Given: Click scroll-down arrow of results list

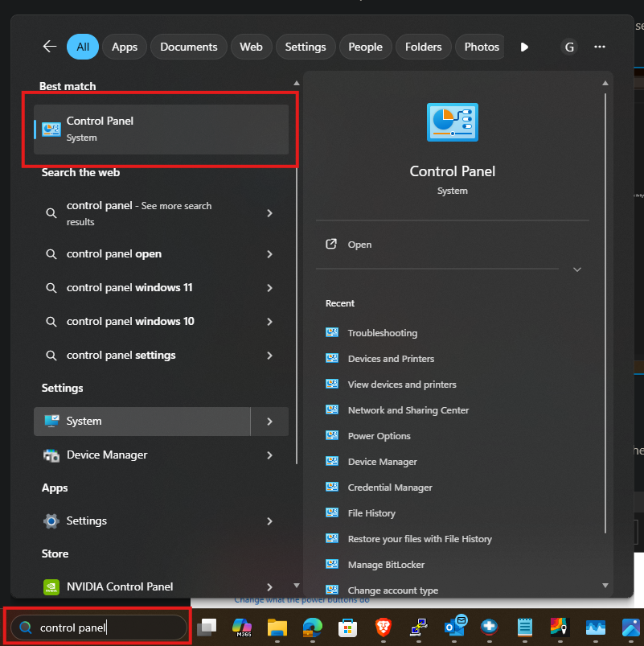Looking at the screenshot, I should 297,586.
